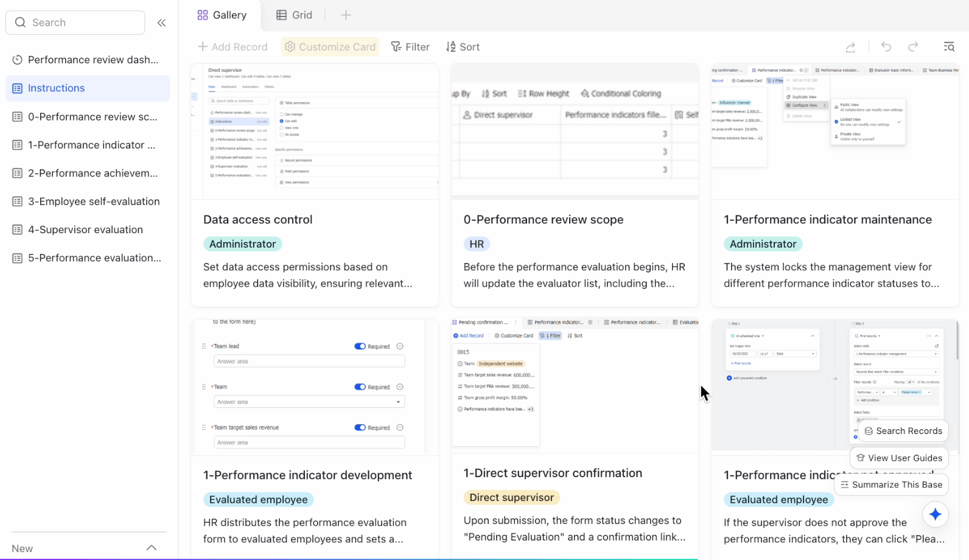
Task: Click the Administrator tag on Data access control
Action: [242, 244]
